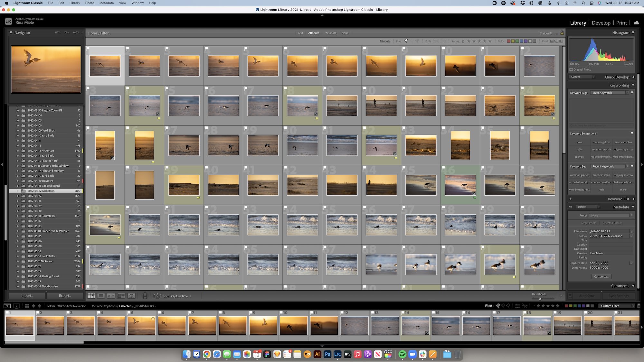
Task: Toggle the flagged photos filter
Action: (406, 41)
